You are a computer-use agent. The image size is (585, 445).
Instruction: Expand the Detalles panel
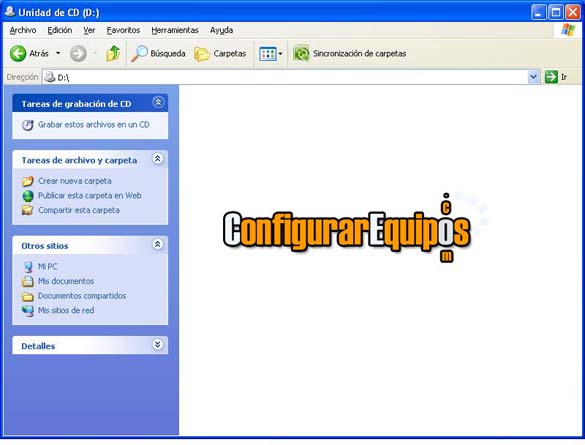point(158,345)
